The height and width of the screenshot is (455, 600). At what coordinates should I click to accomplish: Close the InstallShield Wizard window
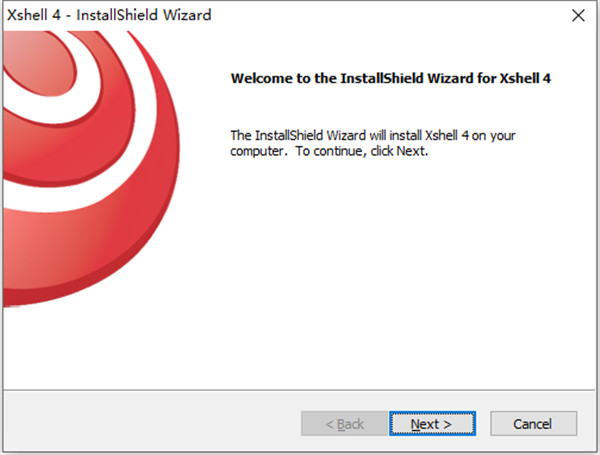click(x=578, y=16)
